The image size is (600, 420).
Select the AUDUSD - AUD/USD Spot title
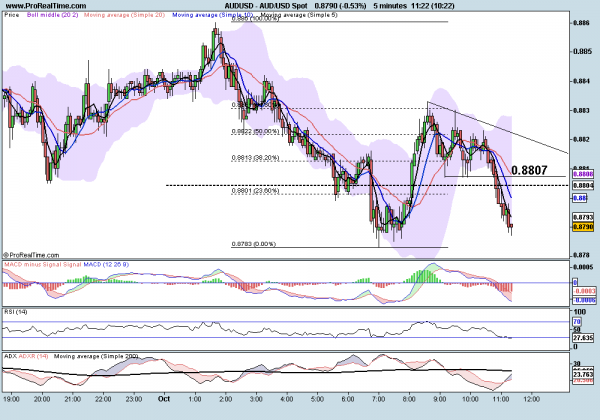click(266, 6)
